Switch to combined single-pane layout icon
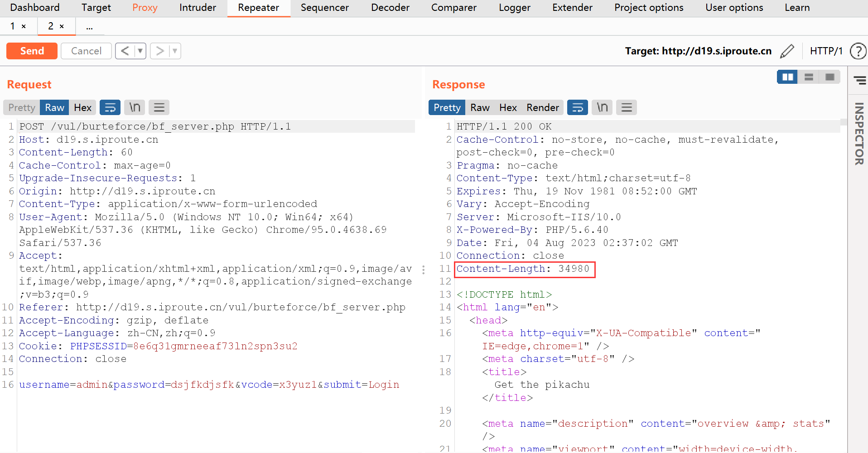Screen dimensions: 868x453 coord(829,77)
